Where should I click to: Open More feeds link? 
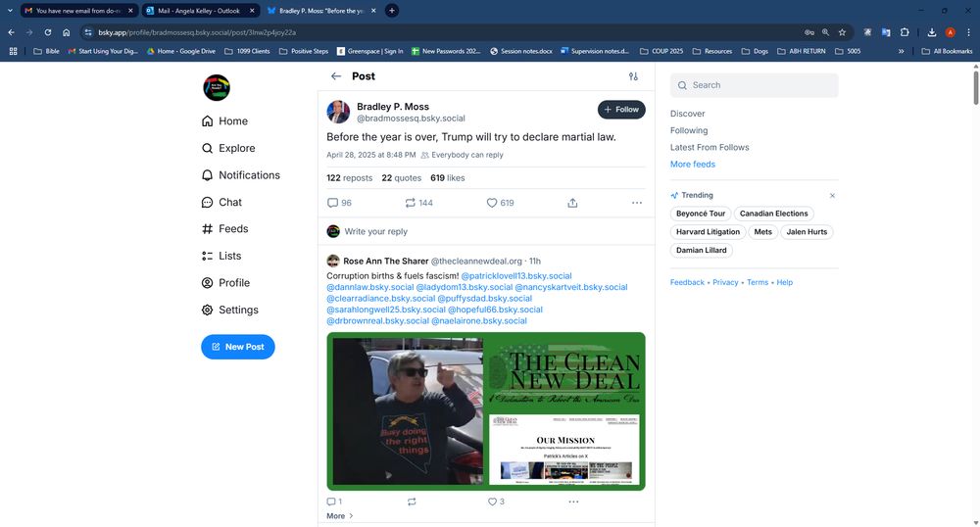[693, 165]
